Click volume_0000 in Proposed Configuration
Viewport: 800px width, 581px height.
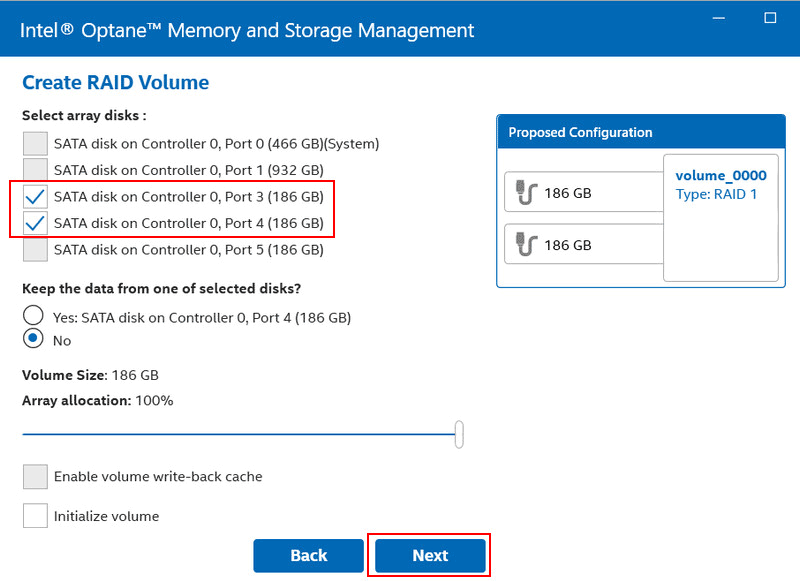coord(720,176)
